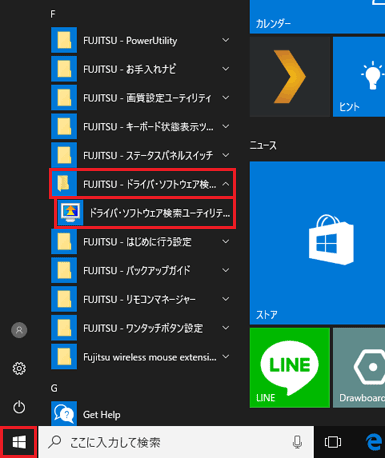Screen dimensions: 385x458
Task: Click the G letter section header
Action: (54, 388)
